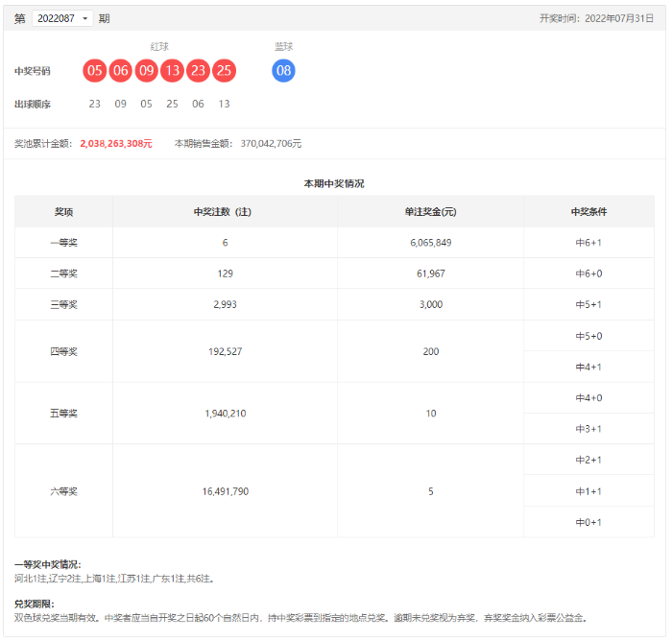Click the 中6+0 condition cell
This screenshot has width=672, height=641.
(588, 273)
